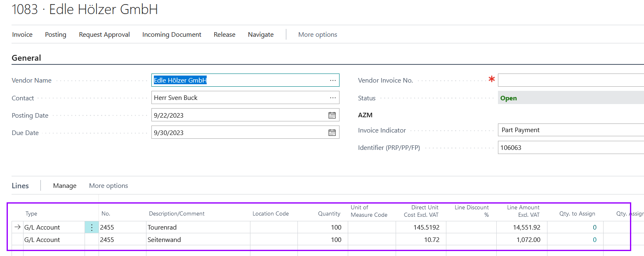Click line amount 1,072.00 cell
The height and width of the screenshot is (256, 644).
522,240
